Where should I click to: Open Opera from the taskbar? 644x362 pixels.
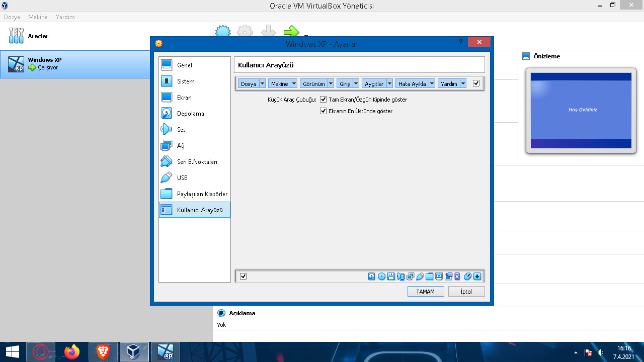(41, 352)
